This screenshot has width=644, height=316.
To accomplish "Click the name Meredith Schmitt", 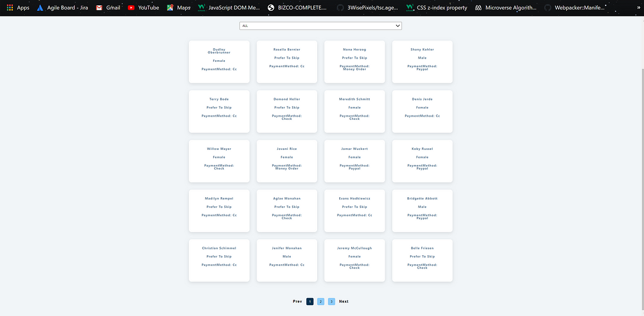I will coord(355,99).
